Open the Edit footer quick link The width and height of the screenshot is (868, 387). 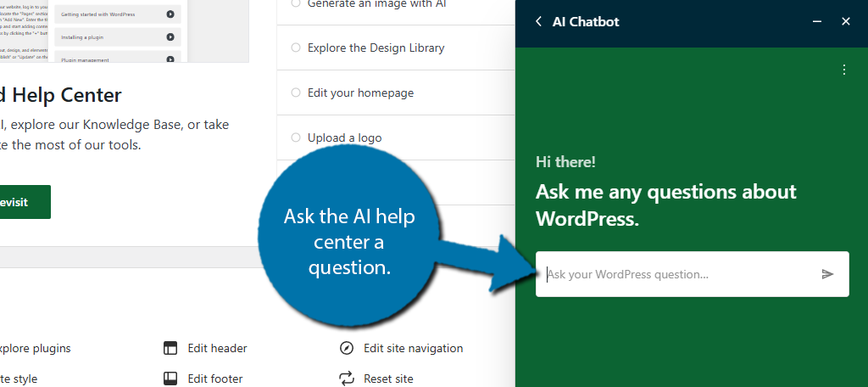[214, 379]
